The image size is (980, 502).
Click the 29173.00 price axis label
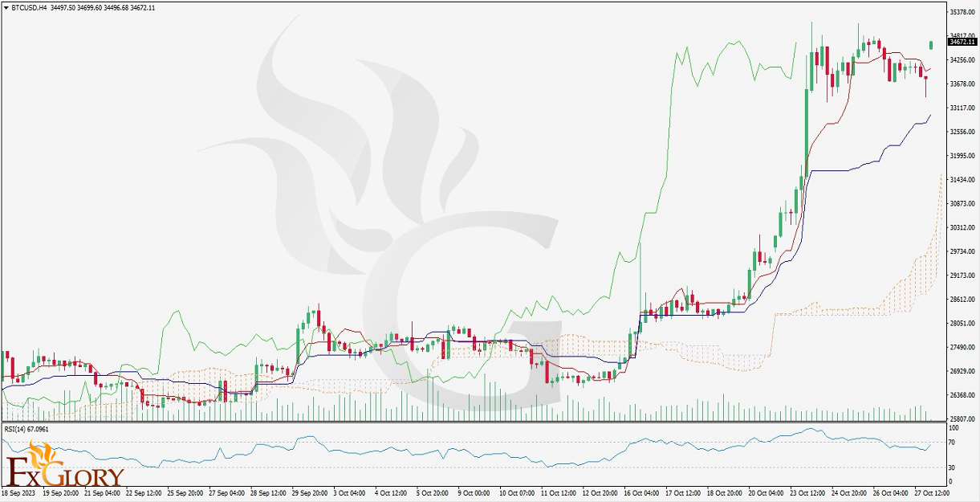click(x=962, y=275)
